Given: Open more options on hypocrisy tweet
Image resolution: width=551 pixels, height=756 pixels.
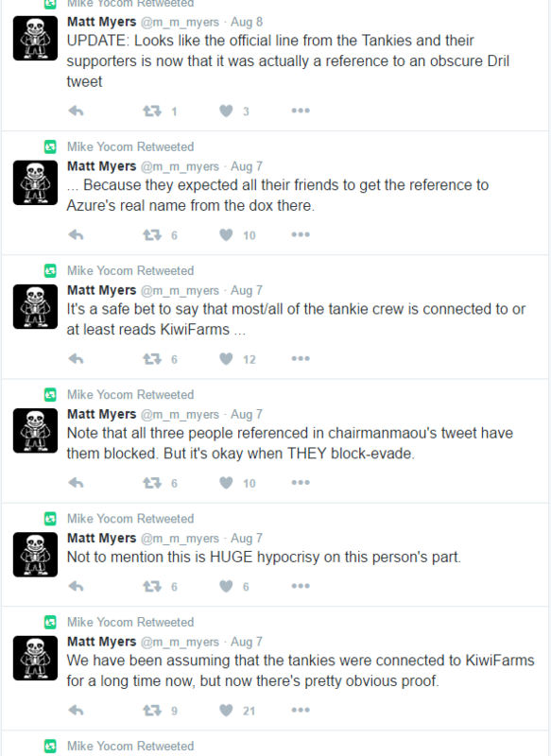Looking at the screenshot, I should click(301, 586).
